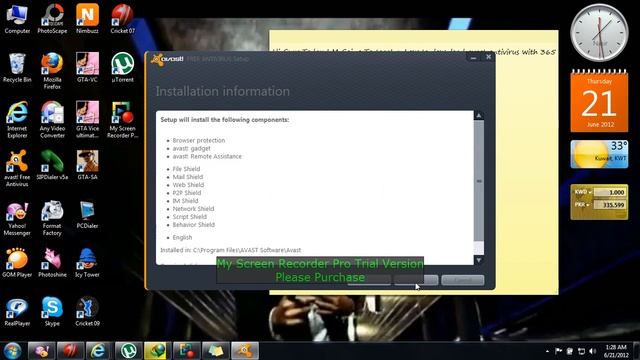Viewport: 640px width, 360px height.
Task: Select the Internet Explorer desktop icon
Action: [x=17, y=120]
